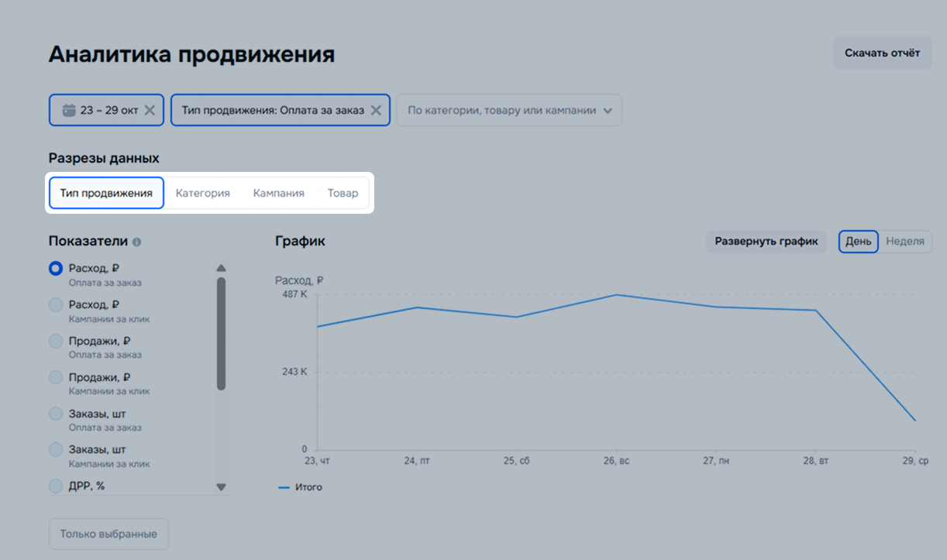
Task: Download report via Скачать отчёт
Action: pyautogui.click(x=882, y=53)
